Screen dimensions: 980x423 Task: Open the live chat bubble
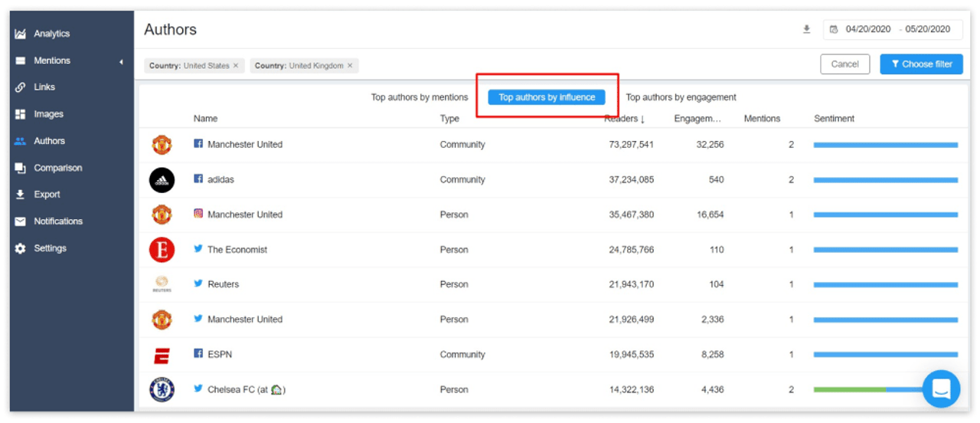click(941, 389)
